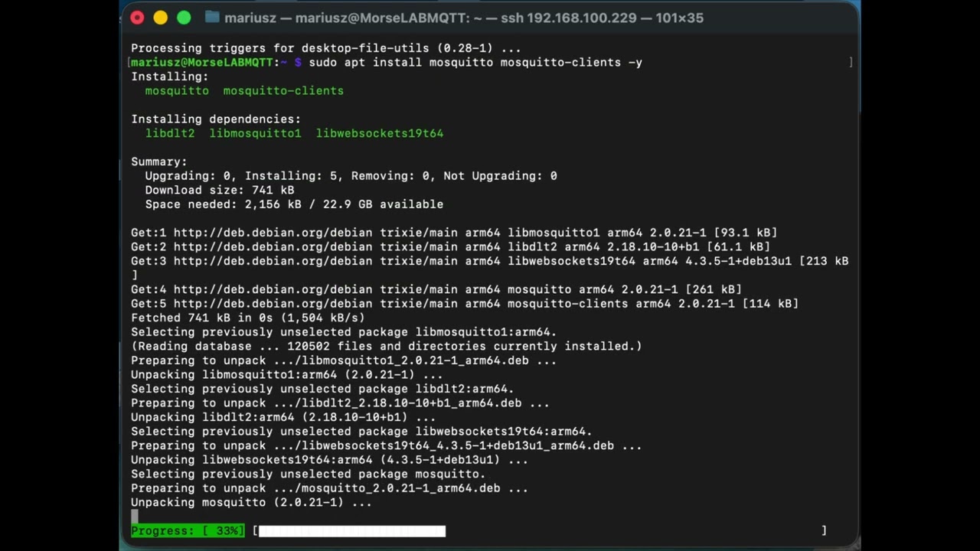Click the folder icon in the title bar
Screen dimensions: 980x551
pyautogui.click(x=212, y=18)
